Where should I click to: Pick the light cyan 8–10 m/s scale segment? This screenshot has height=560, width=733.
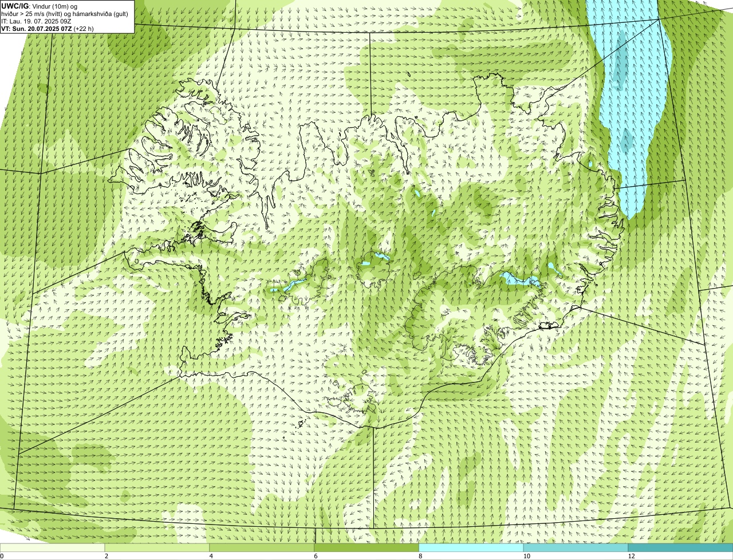coord(471,547)
